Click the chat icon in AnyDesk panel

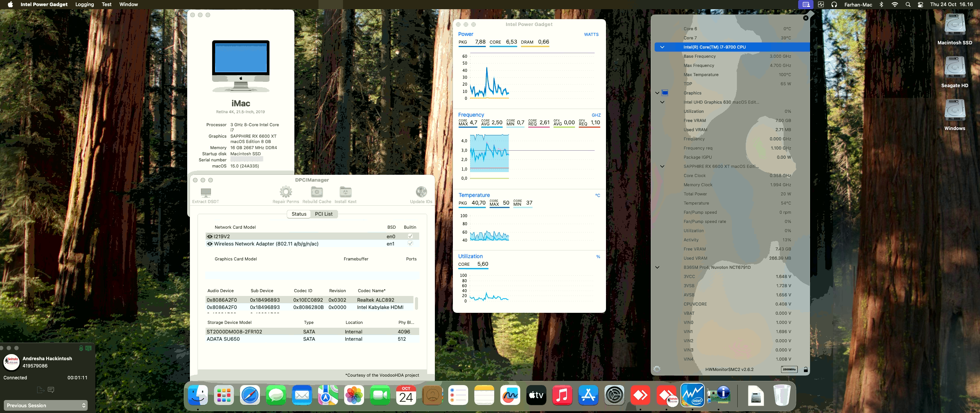click(x=52, y=389)
